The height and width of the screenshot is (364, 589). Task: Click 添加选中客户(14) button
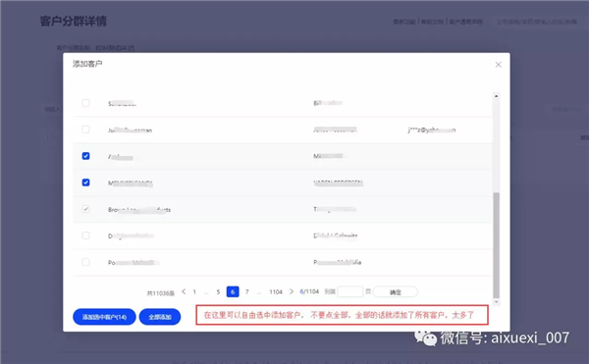pyautogui.click(x=104, y=317)
